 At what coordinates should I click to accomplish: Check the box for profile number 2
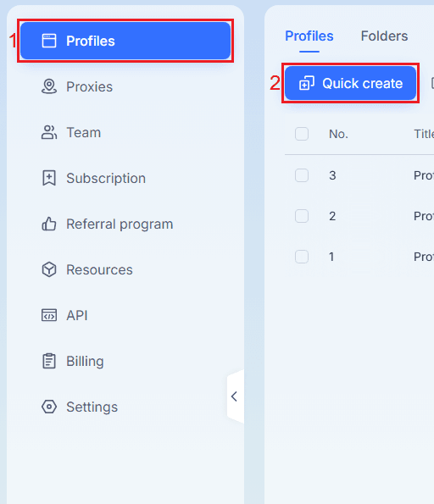[302, 216]
